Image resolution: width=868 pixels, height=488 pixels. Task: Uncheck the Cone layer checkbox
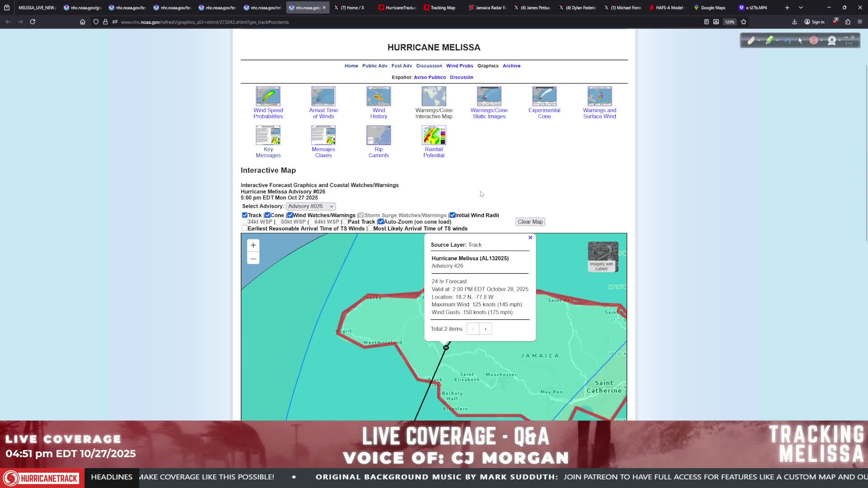(268, 215)
